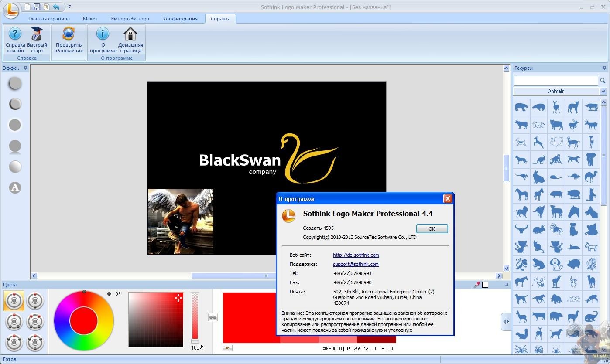610x364 pixels.
Task: Save the document via floppy disk icon
Action: (37, 7)
